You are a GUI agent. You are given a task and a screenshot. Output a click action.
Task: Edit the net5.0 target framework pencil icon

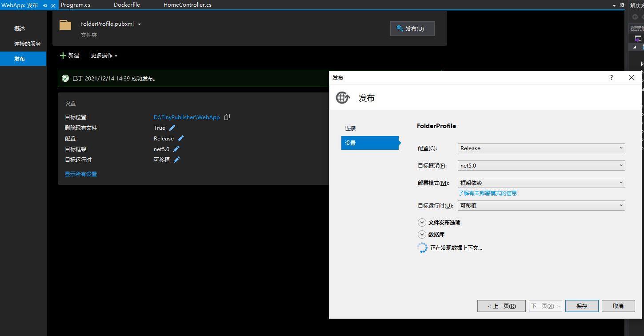pos(176,149)
